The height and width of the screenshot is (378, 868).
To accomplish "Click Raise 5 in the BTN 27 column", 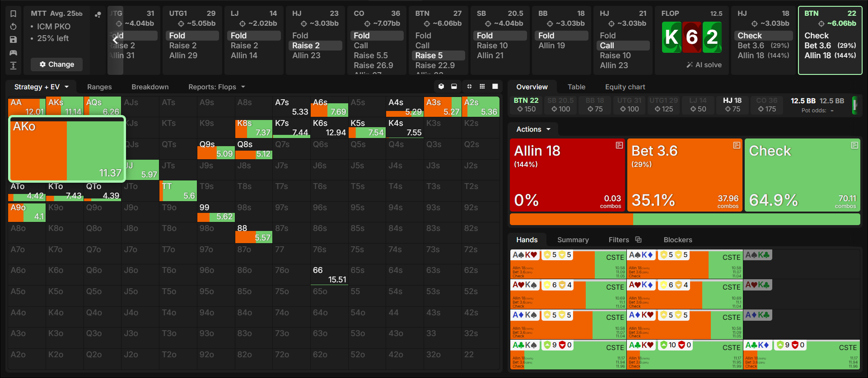I will pos(438,55).
